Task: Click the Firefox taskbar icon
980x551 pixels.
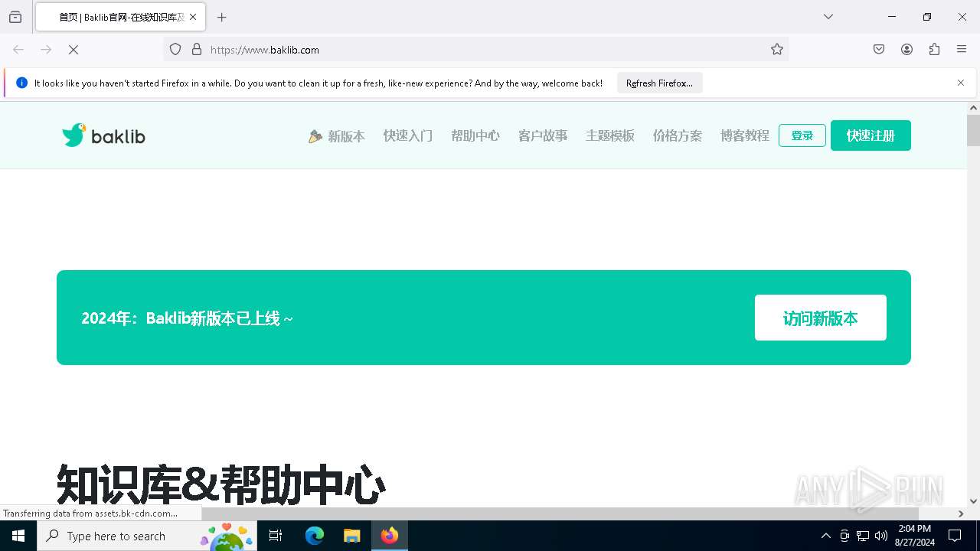Action: point(389,536)
